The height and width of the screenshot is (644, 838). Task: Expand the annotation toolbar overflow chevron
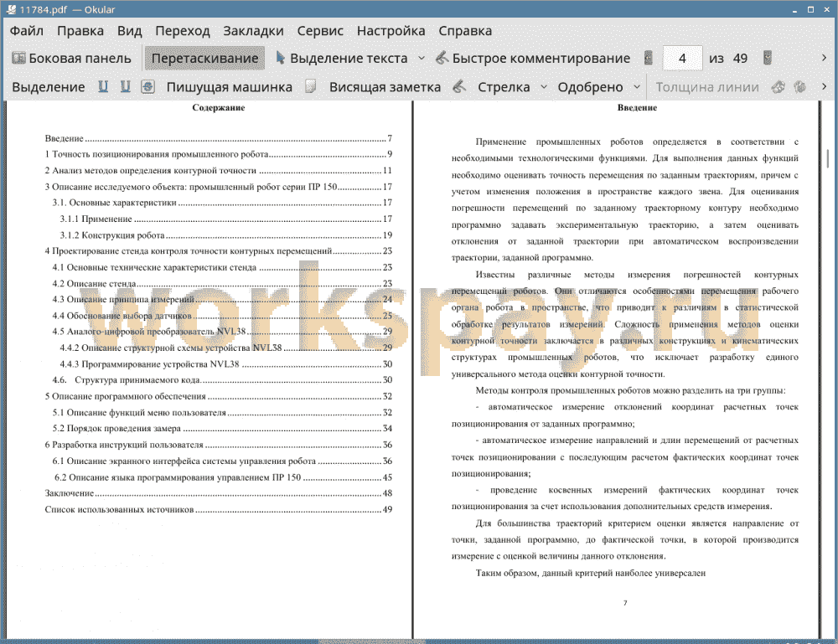pyautogui.click(x=824, y=86)
